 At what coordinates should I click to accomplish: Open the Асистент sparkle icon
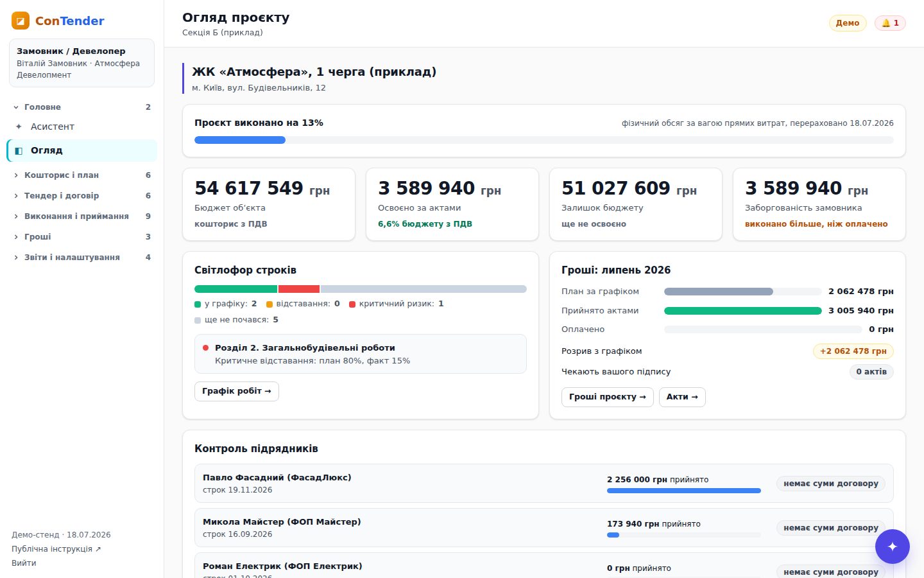[19, 127]
